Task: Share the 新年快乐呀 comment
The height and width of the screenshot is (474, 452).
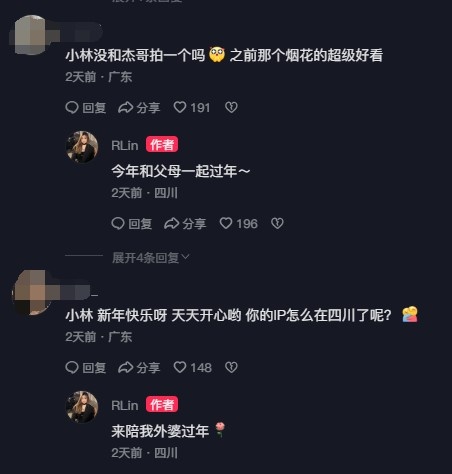Action: (139, 367)
